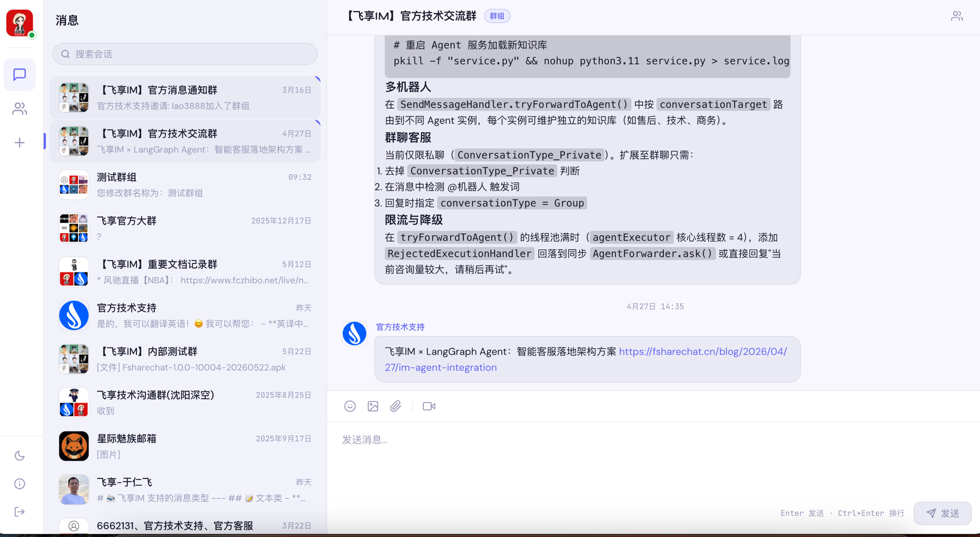Open the contacts icon in sidebar

click(20, 108)
